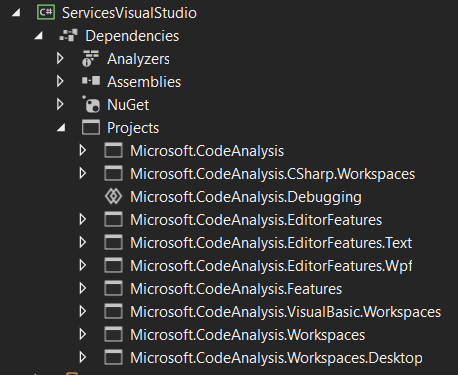Collapse the ServicesVisualStudio project node

16,13
